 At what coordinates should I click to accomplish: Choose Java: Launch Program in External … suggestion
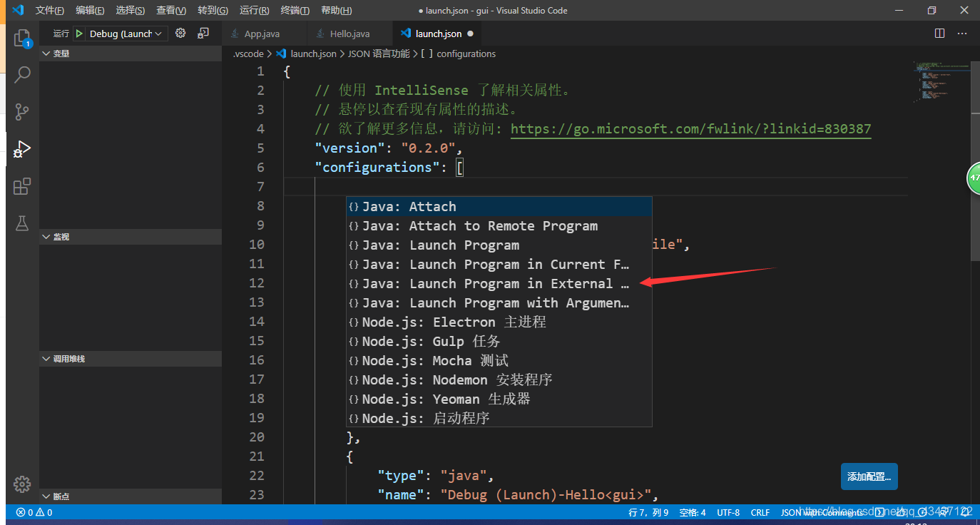click(x=499, y=284)
